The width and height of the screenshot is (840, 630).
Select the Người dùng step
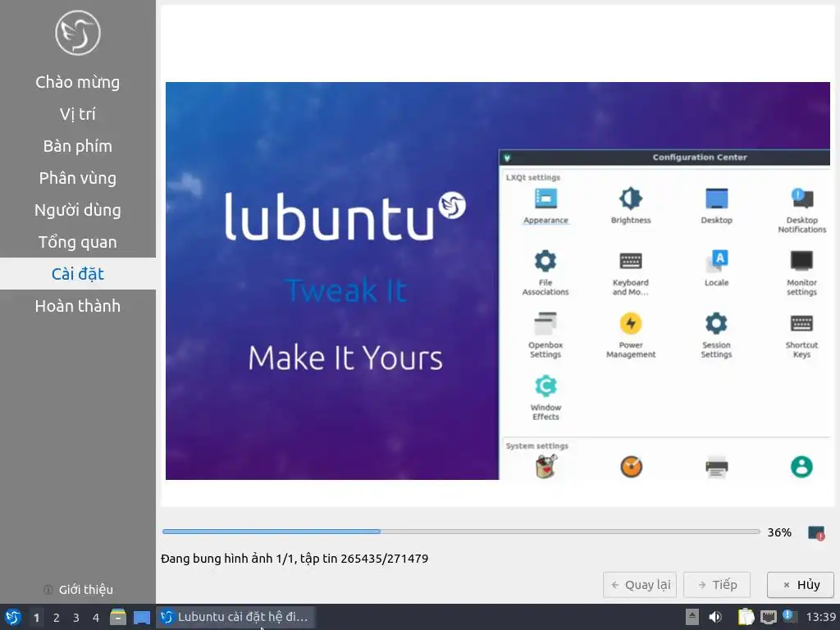point(78,210)
